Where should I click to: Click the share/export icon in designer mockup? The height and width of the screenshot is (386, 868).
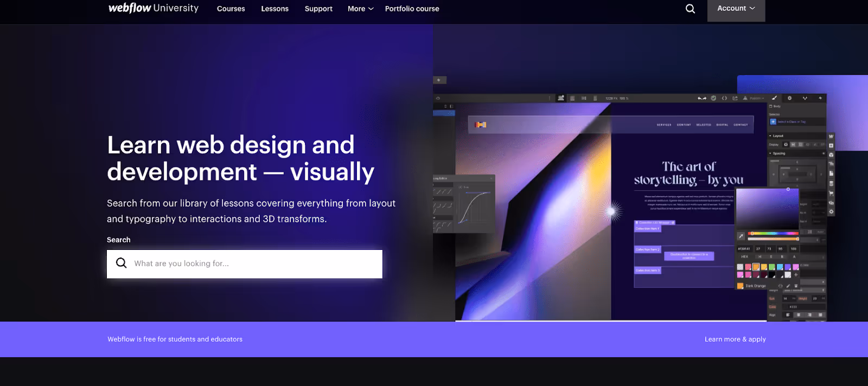(735, 98)
